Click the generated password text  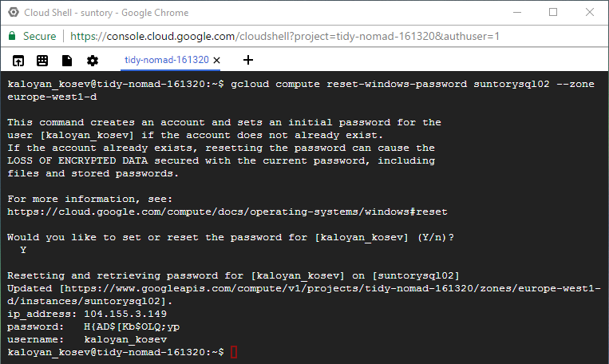tap(132, 326)
